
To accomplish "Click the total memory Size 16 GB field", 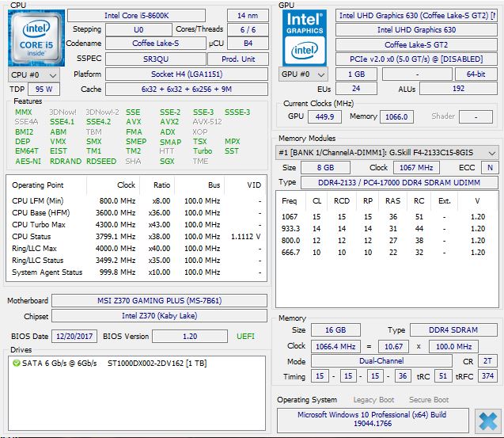I will (x=335, y=330).
